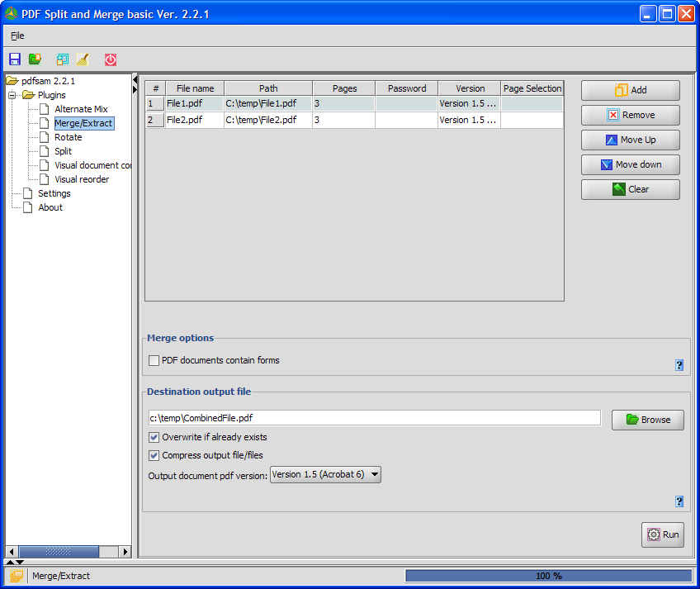Collapse the Plugins tree node
Image resolution: width=700 pixels, height=589 pixels.
[12, 95]
